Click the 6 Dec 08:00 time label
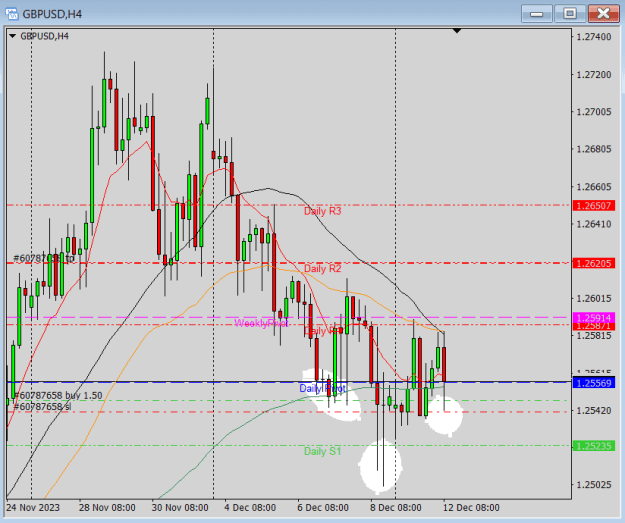Viewport: 625px width, 523px height. 323,508
